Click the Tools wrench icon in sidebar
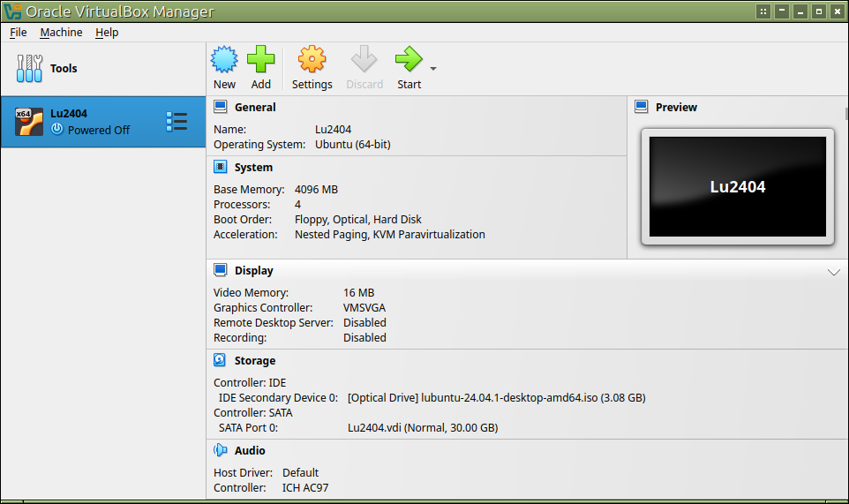The width and height of the screenshot is (849, 504). (29, 68)
